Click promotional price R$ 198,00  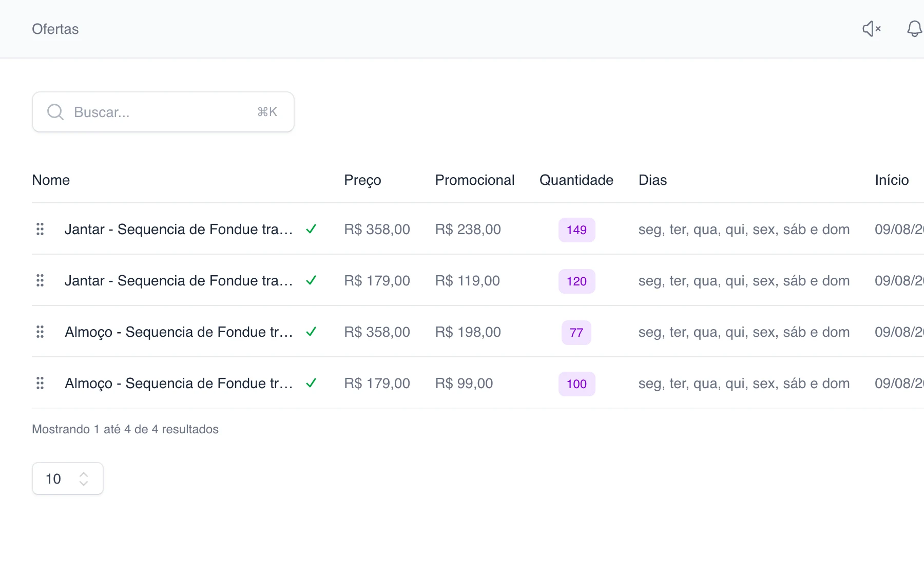pos(468,332)
